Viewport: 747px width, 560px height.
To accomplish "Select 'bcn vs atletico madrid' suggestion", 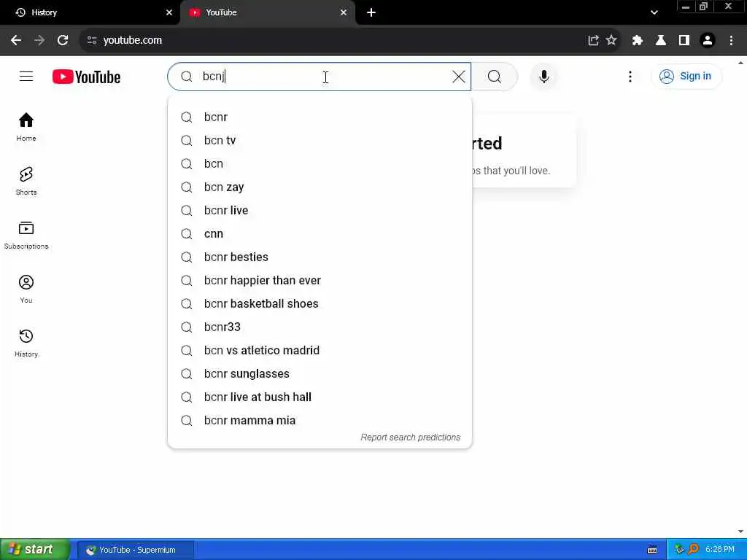I will [x=320, y=351].
